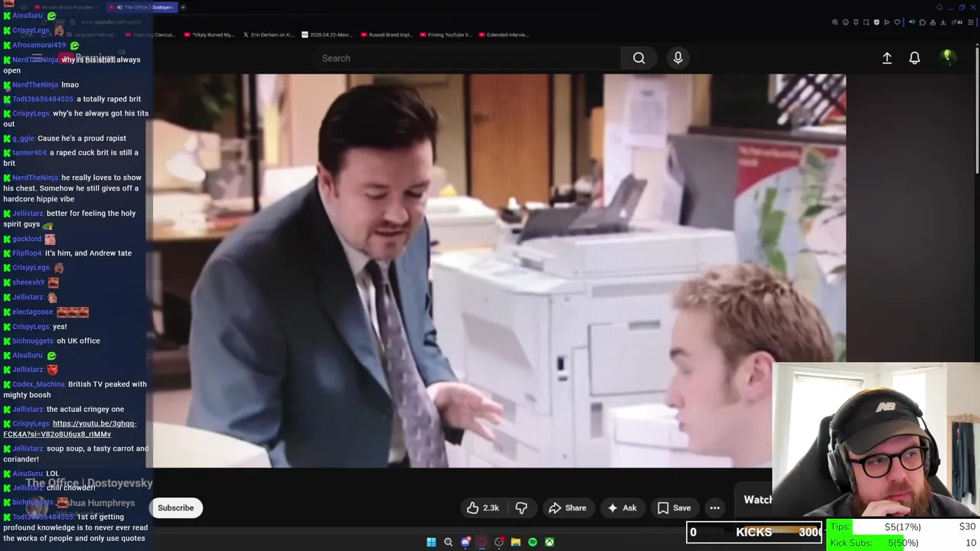Image resolution: width=980 pixels, height=551 pixels.
Task: Open OBS Studio from the taskbar
Action: tap(498, 542)
